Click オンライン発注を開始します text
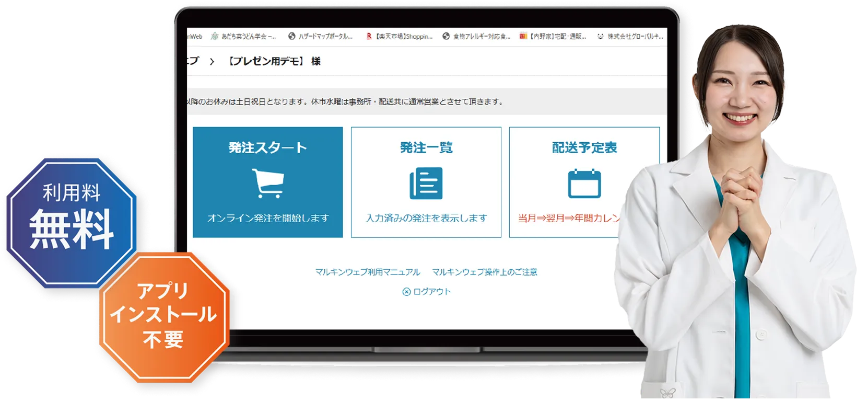868x412 pixels. pos(268,218)
